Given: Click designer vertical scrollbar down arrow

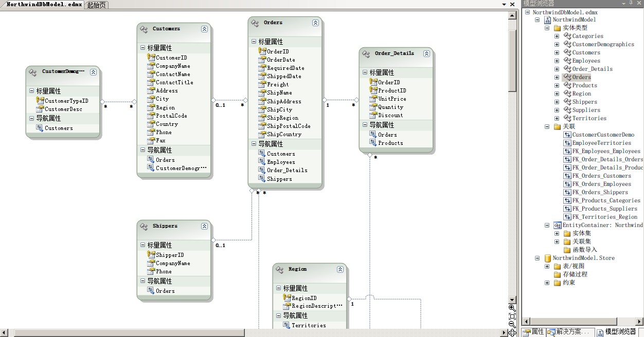Looking at the screenshot, I should [x=512, y=300].
